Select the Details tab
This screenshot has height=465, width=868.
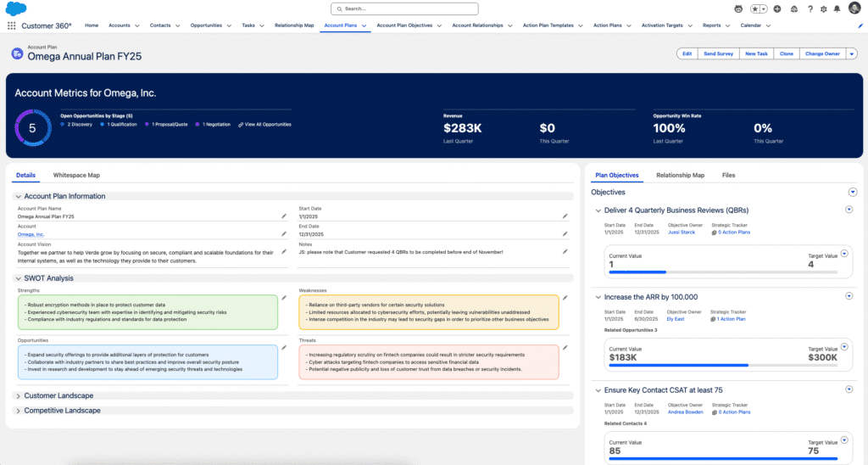pyautogui.click(x=25, y=175)
